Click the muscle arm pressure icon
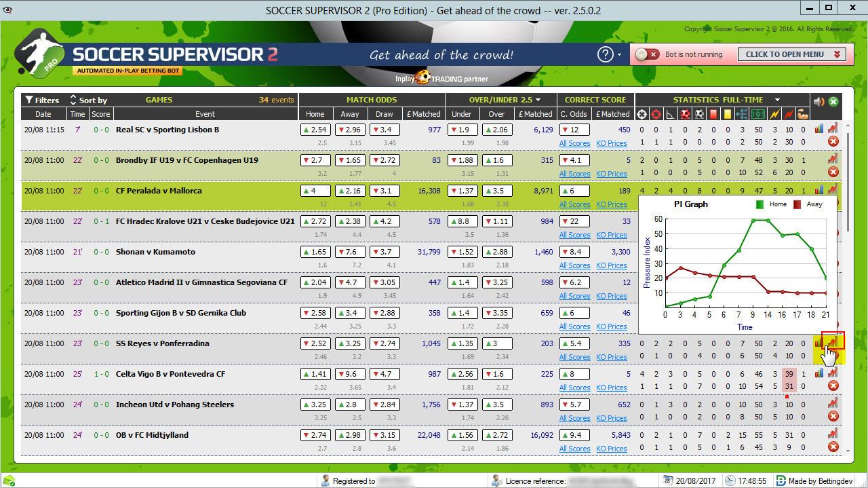This screenshot has width=868, height=488. (803, 114)
